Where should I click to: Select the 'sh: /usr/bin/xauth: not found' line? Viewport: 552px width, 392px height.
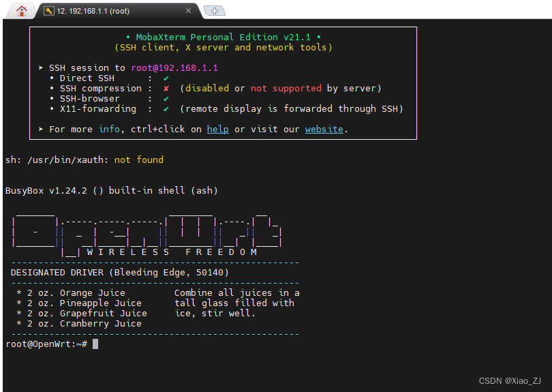[x=85, y=160]
